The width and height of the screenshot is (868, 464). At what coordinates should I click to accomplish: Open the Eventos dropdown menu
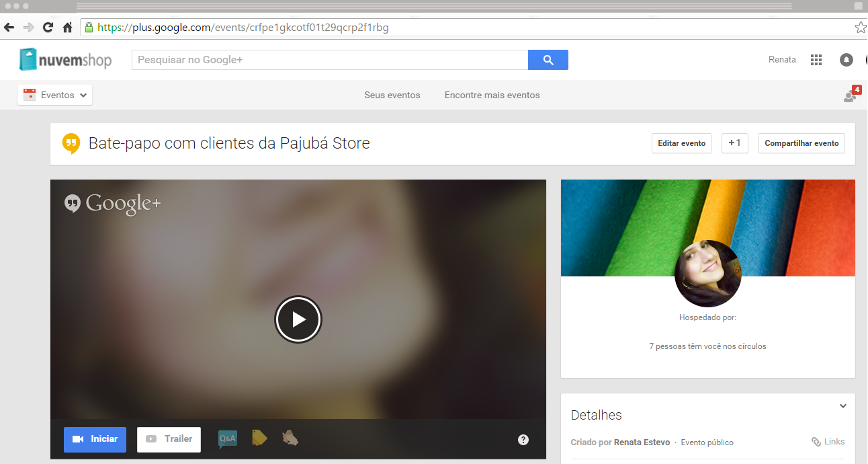point(55,95)
